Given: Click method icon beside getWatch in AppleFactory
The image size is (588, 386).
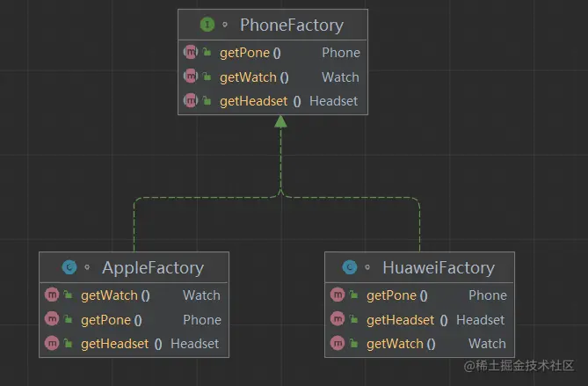Looking at the screenshot, I should pos(51,295).
